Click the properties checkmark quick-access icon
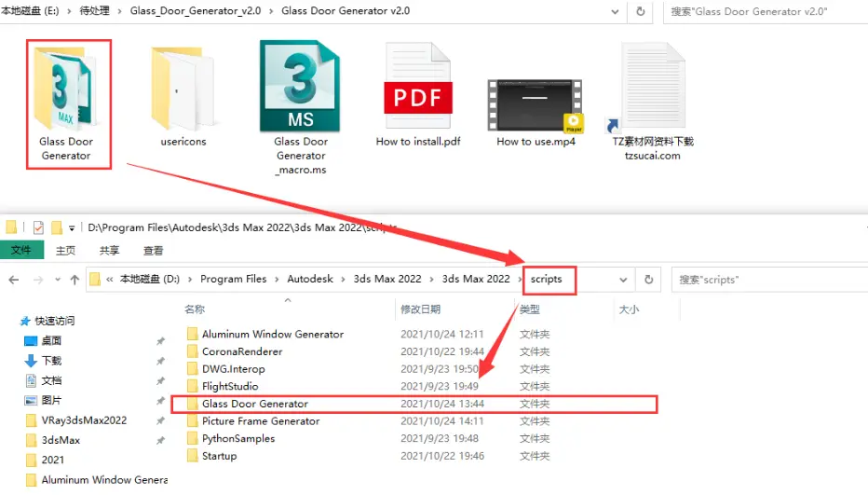 38,227
